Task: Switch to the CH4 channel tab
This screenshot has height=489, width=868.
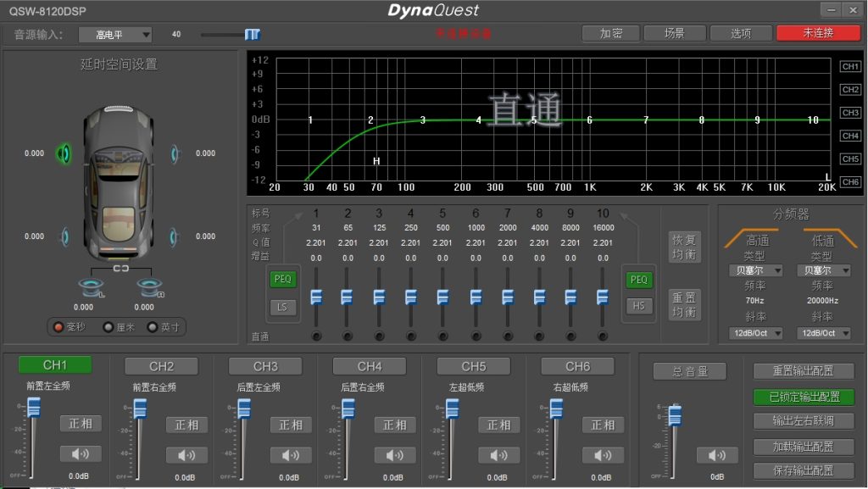Action: pos(370,366)
